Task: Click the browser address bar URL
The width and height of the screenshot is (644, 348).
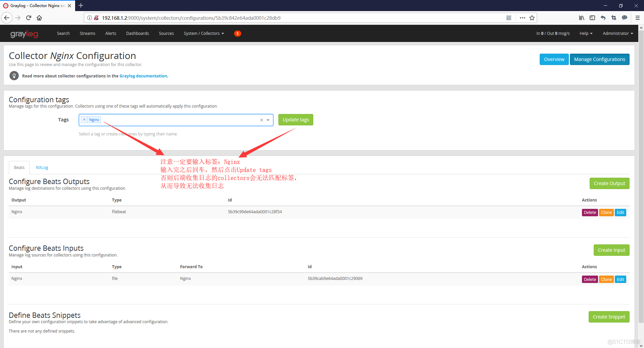Action: (x=191, y=18)
